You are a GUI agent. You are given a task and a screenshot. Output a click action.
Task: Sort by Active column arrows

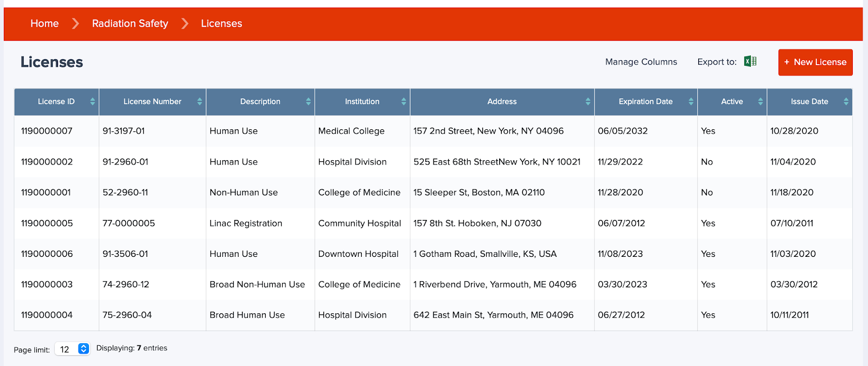761,102
